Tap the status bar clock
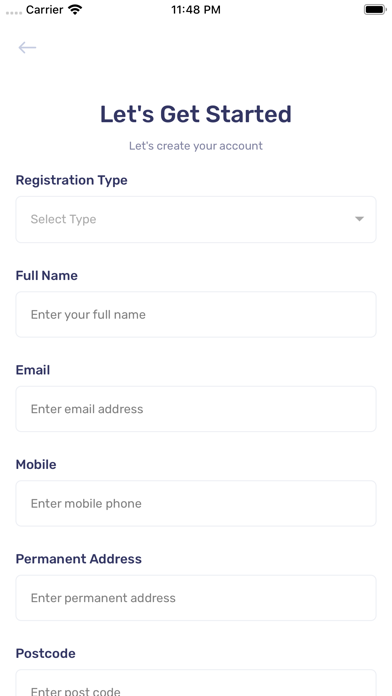 pos(196,10)
